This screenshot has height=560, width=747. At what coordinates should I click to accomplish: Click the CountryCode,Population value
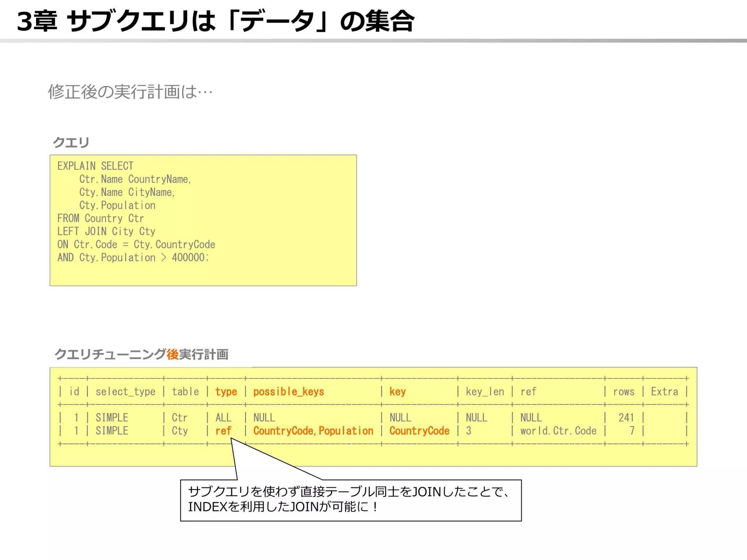(x=313, y=431)
